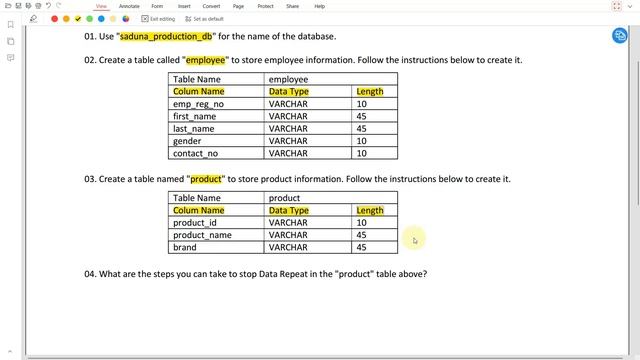This screenshot has height=360, width=640.
Task: Click the "first_name" cell in employee table
Action: click(216, 116)
